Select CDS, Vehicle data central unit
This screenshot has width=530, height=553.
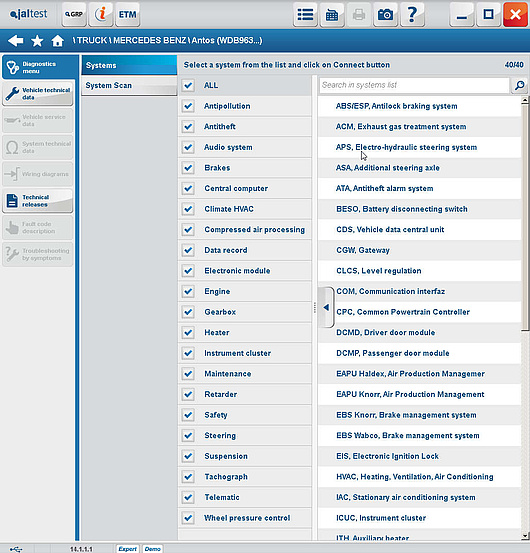click(420, 230)
